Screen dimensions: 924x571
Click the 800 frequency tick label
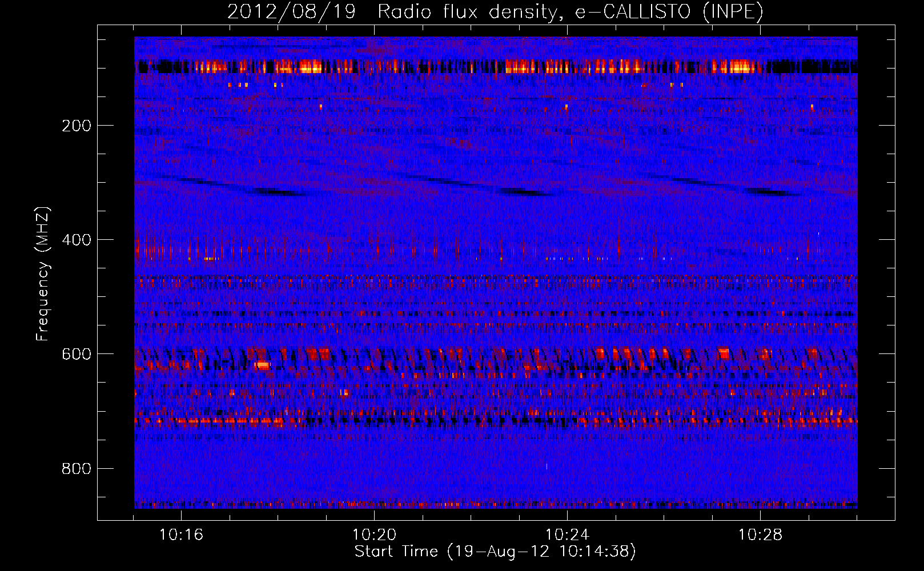tap(77, 469)
